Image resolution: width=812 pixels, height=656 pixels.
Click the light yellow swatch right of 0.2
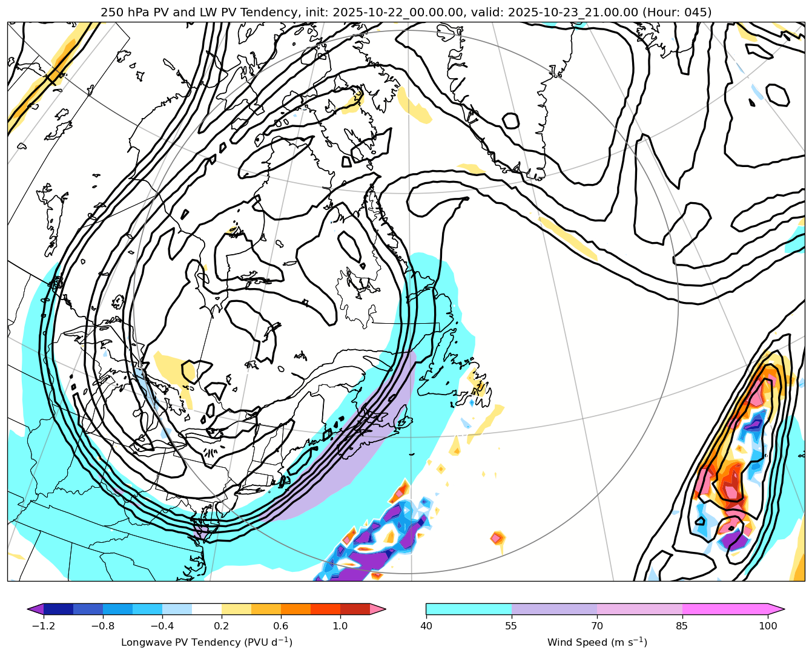tap(236, 609)
